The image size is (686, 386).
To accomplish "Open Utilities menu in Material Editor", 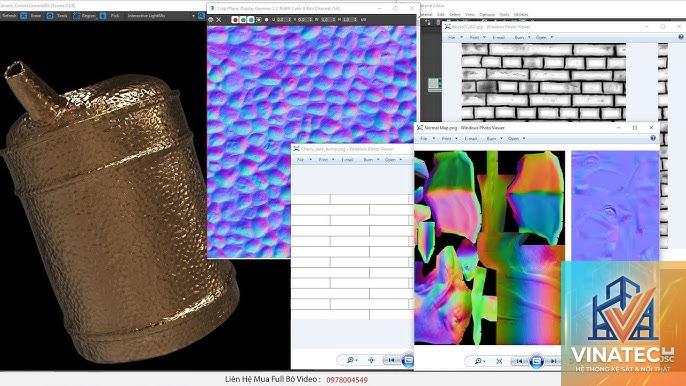I will point(521,14).
